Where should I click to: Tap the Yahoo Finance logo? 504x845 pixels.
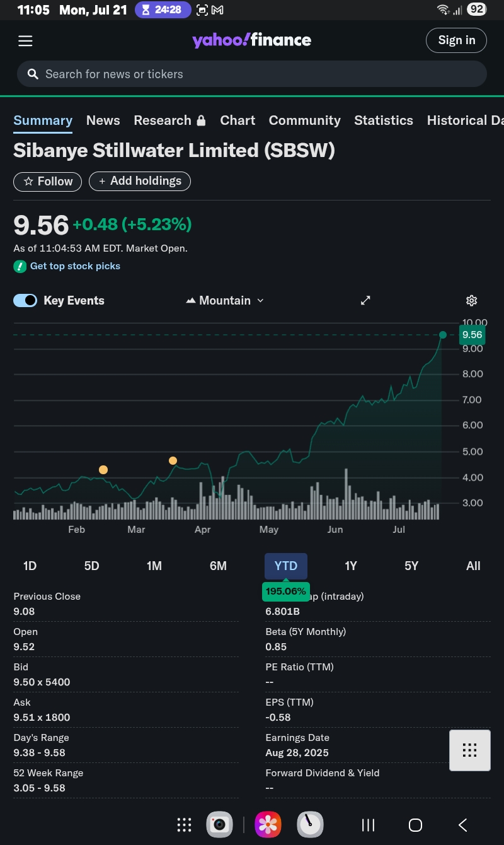point(251,40)
